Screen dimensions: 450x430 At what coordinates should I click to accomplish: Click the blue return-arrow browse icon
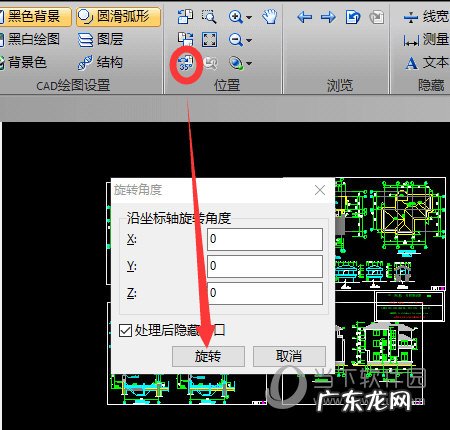(353, 17)
